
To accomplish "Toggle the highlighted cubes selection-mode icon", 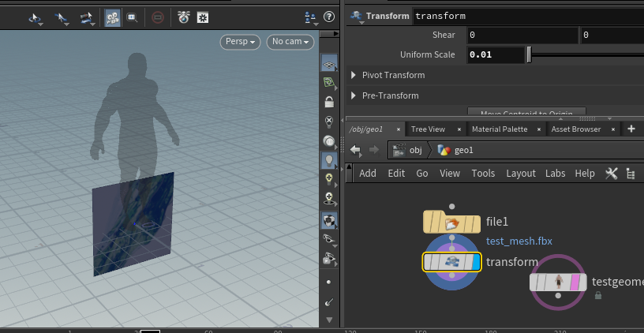I will pyautogui.click(x=112, y=17).
